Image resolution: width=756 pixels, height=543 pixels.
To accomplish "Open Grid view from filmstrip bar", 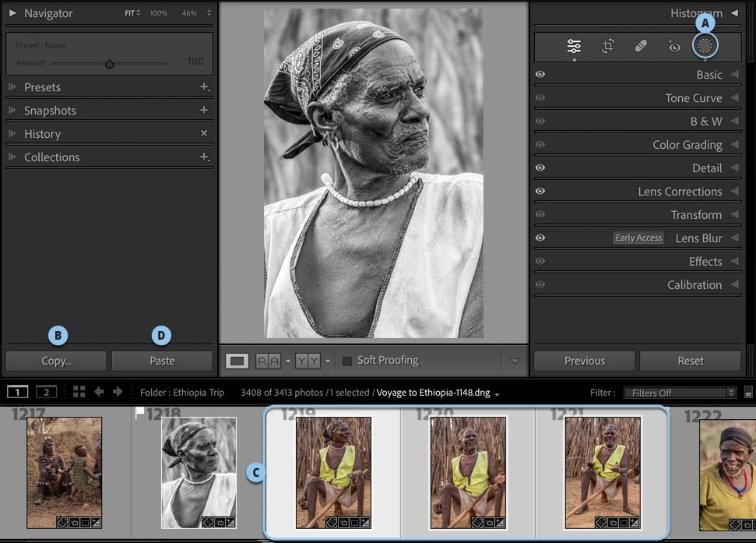I will click(x=79, y=392).
